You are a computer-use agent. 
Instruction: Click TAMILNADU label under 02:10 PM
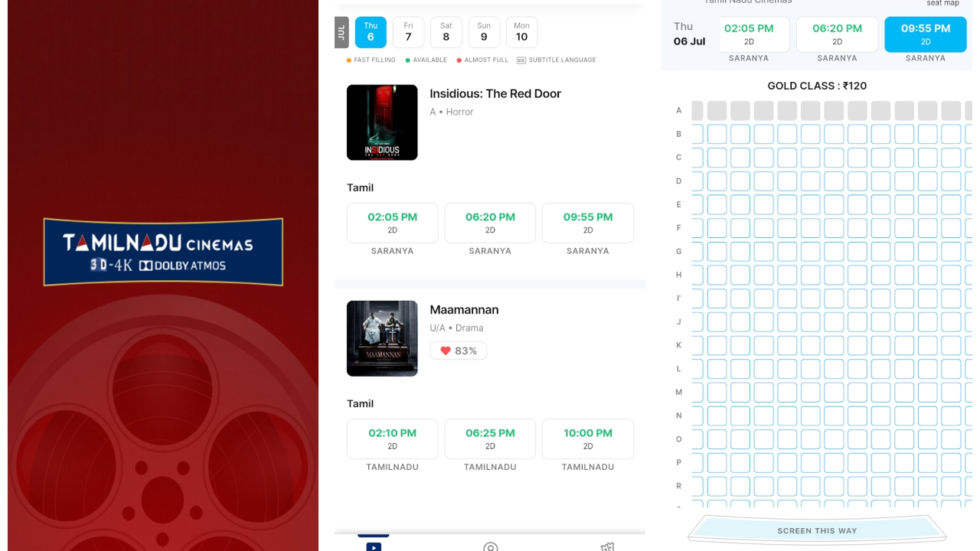(393, 467)
